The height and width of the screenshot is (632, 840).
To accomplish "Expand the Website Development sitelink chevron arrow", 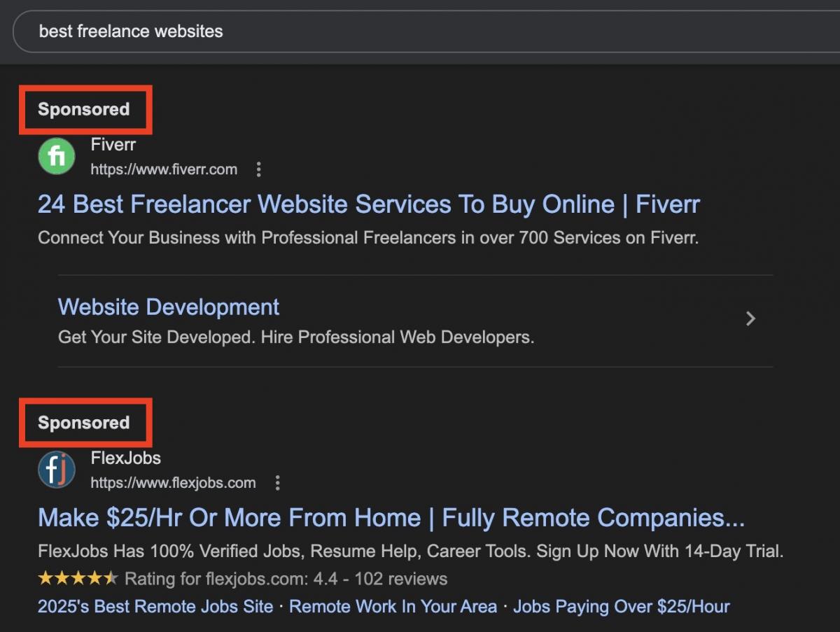I will click(x=750, y=319).
